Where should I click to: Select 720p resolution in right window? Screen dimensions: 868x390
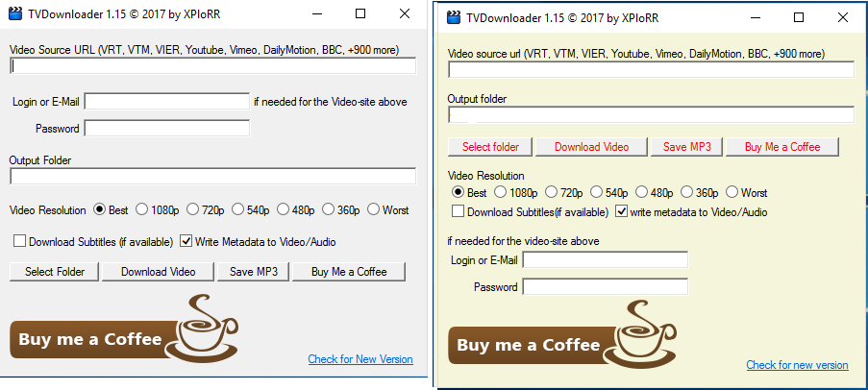point(551,192)
